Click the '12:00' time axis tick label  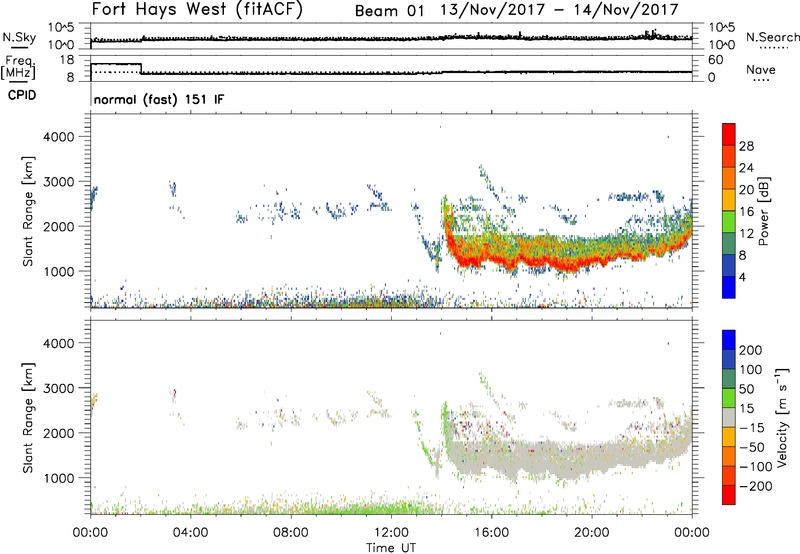coord(391,533)
